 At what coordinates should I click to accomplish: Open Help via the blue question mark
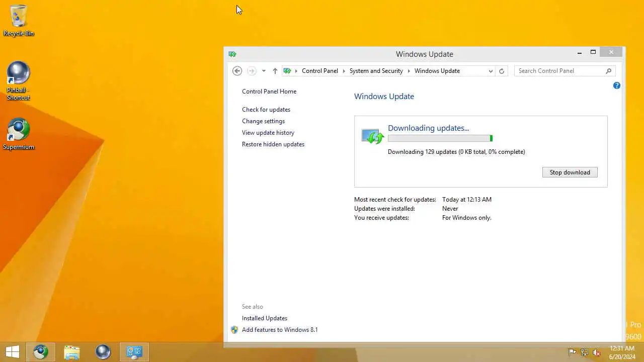click(x=617, y=85)
